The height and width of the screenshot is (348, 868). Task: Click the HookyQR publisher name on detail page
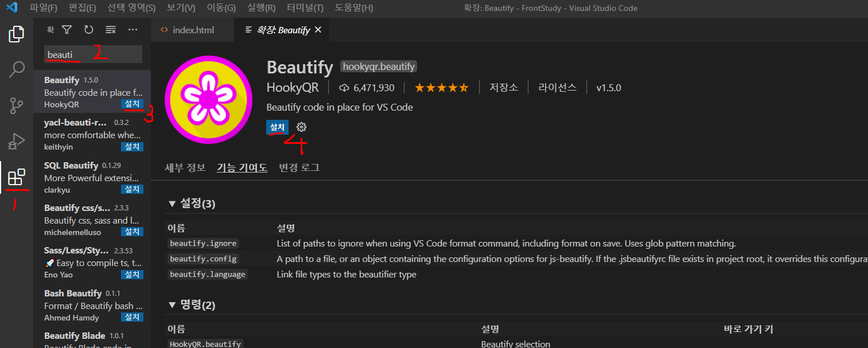pyautogui.click(x=293, y=88)
